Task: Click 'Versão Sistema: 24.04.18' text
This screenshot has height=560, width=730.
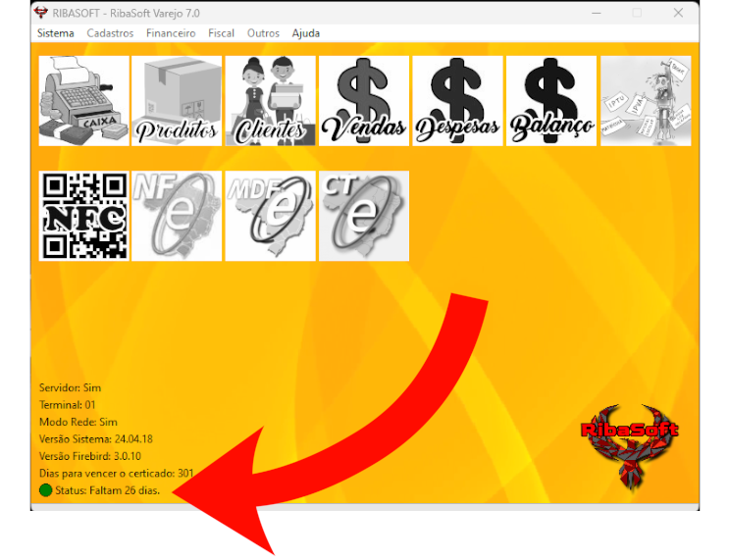Action: [96, 439]
